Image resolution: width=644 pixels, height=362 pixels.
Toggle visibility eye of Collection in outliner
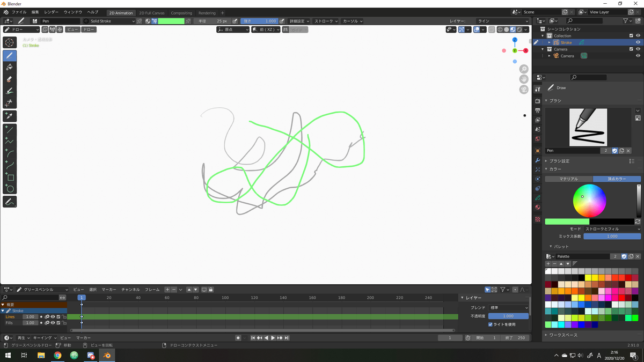click(638, 36)
